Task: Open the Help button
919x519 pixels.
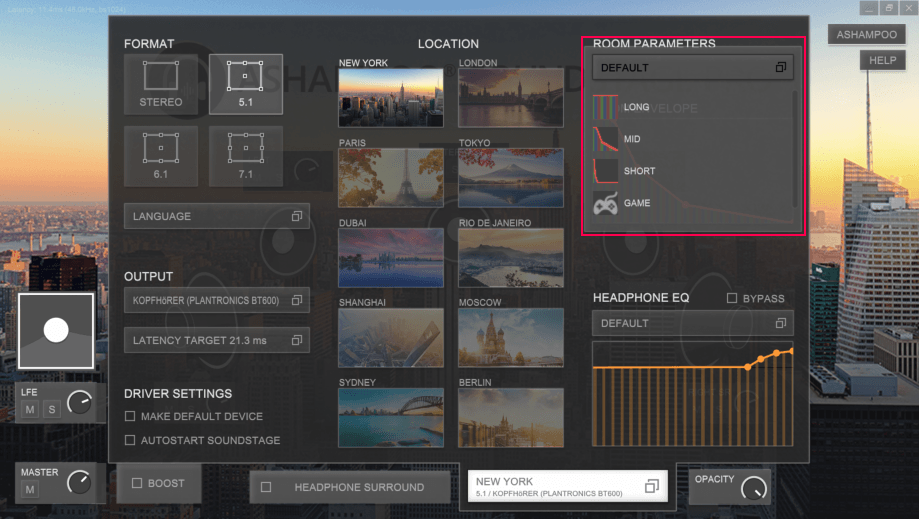Action: click(882, 60)
